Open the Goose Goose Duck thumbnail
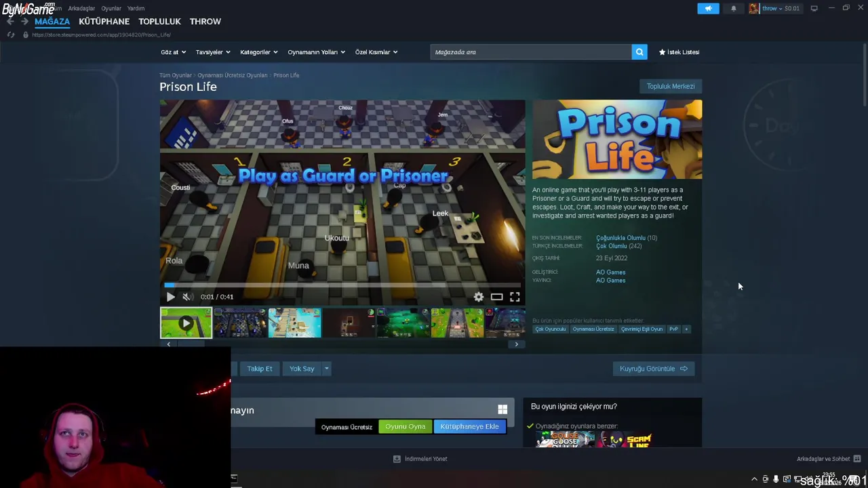Screen dimensions: 868x488 click(565, 440)
